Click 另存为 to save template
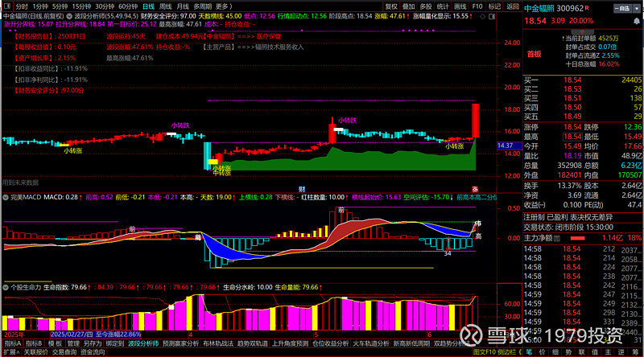 (93, 344)
